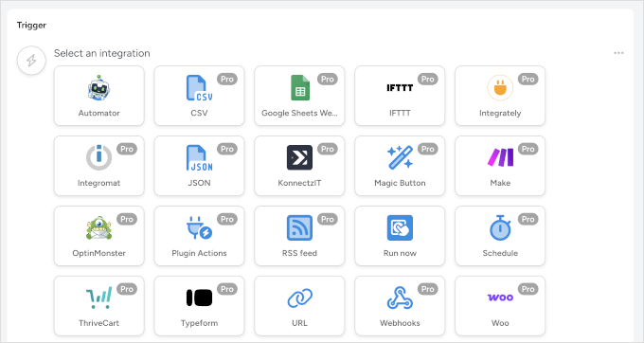Pick the Schedule stopwatch trigger
Viewport: 644px width, 343px height.
[x=500, y=236]
